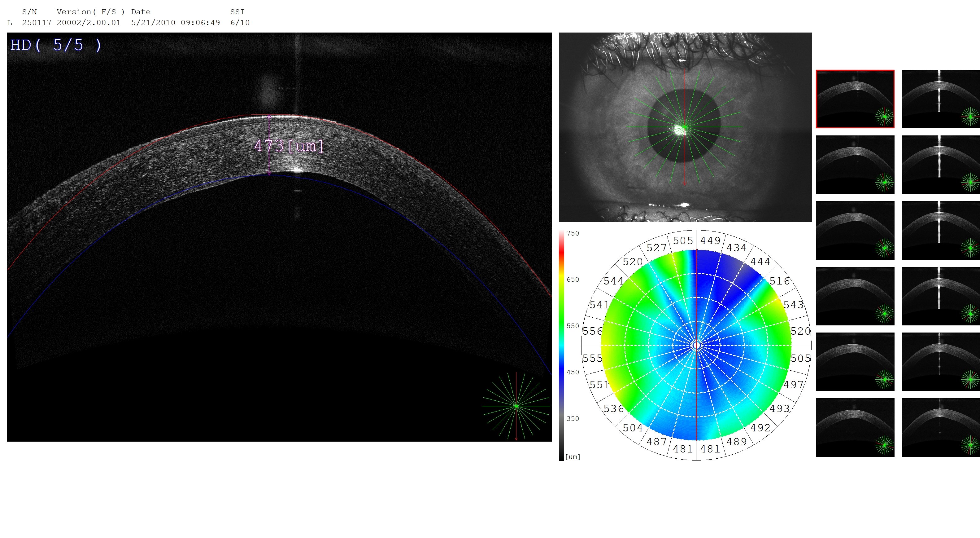Click the L eye indicator in the header
The width and height of the screenshot is (980, 538).
pos(10,22)
